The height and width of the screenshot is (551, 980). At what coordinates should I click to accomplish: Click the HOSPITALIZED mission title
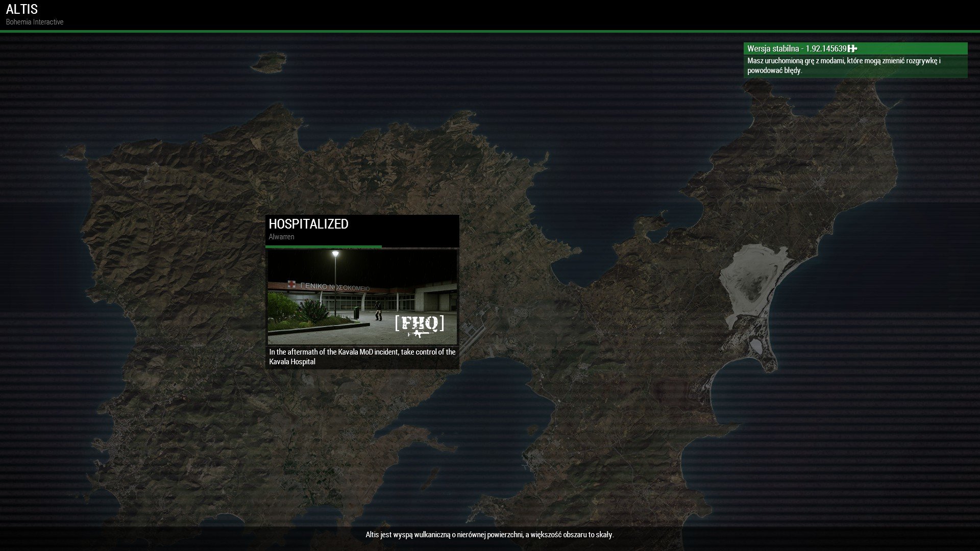[x=308, y=224]
